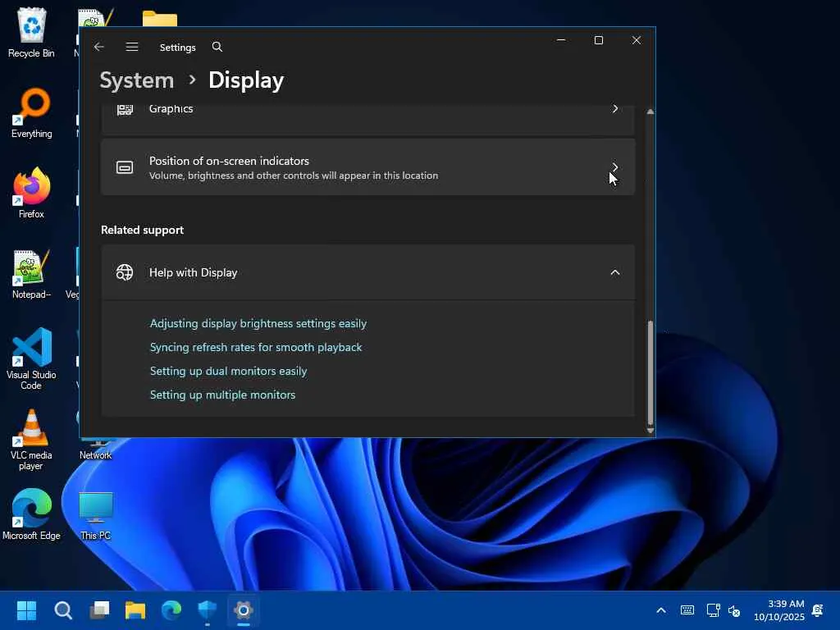Viewport: 840px width, 630px height.
Task: Go back with the Settings back arrow
Action: pyautogui.click(x=98, y=47)
